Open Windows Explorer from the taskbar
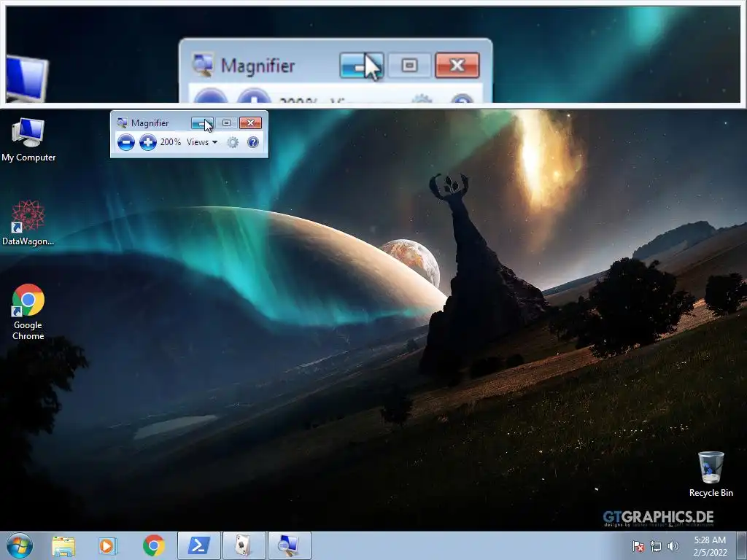This screenshot has width=747, height=560. (x=63, y=545)
